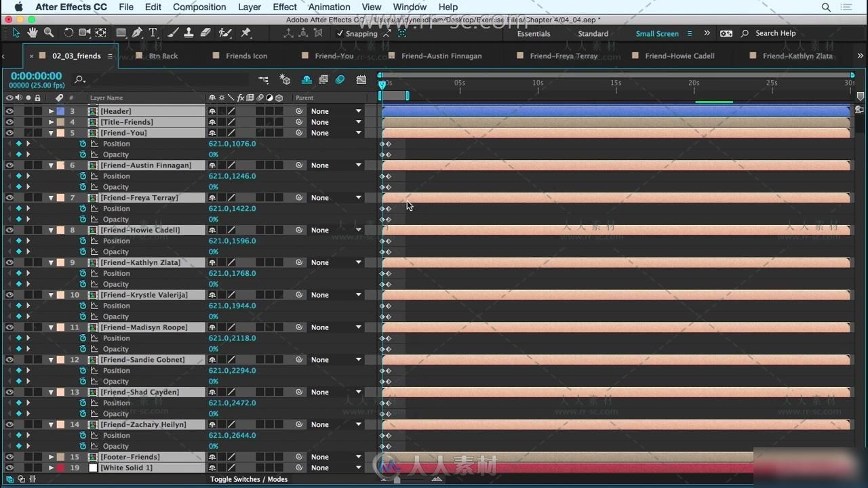The width and height of the screenshot is (868, 488).
Task: Open the Apple menu
Action: coord(18,7)
